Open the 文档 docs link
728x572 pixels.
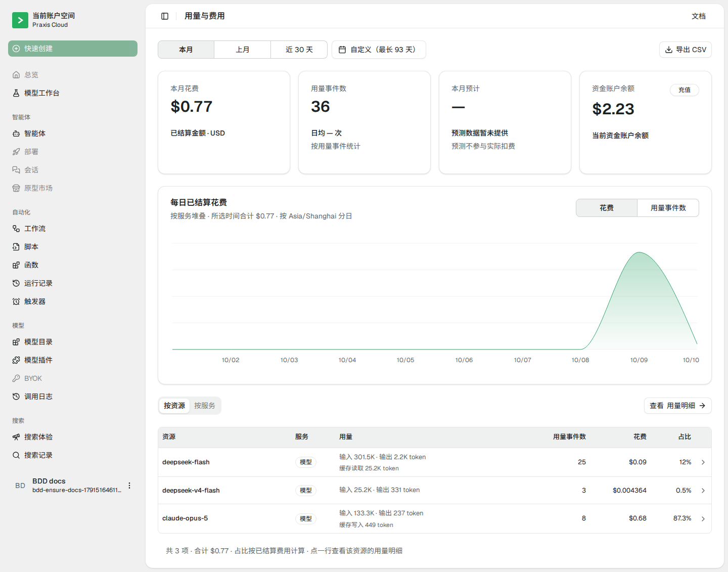[x=699, y=16]
